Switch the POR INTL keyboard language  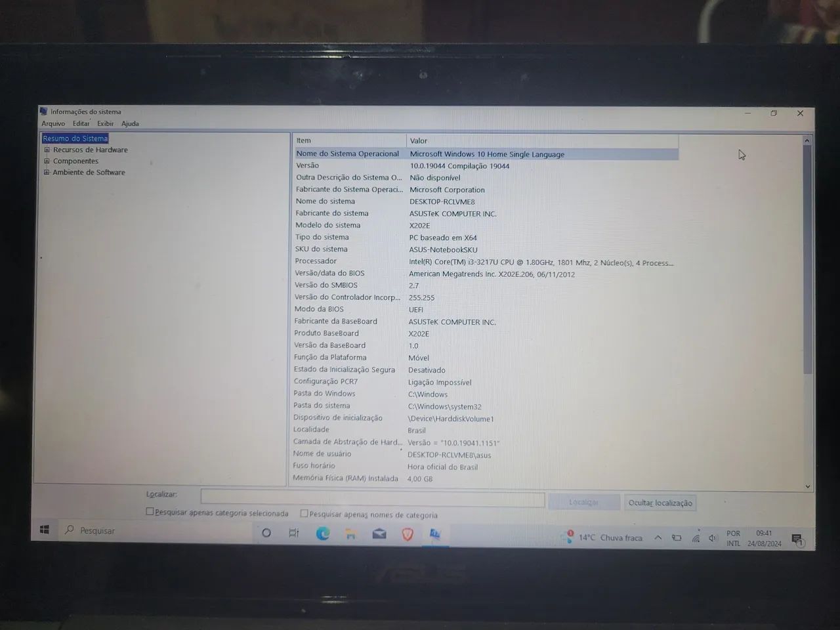pos(733,539)
